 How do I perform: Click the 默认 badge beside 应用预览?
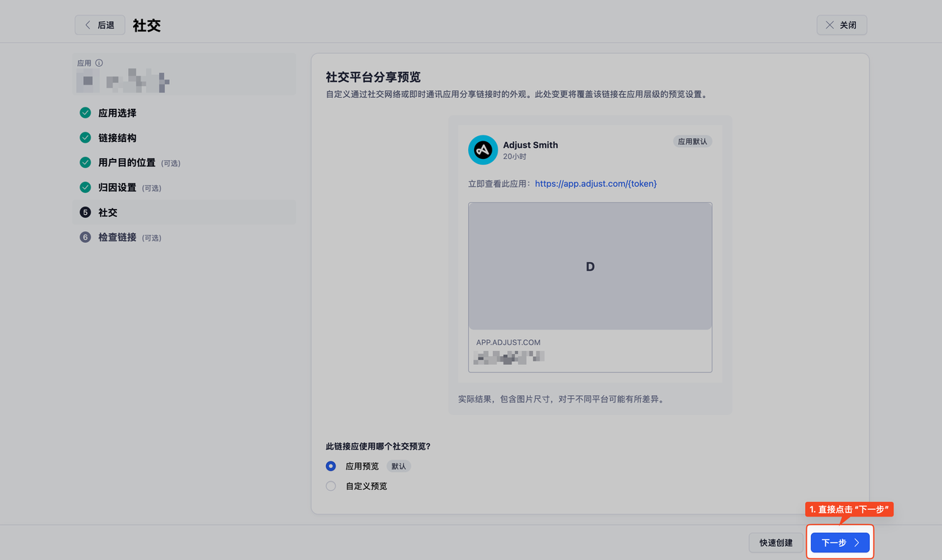(398, 466)
